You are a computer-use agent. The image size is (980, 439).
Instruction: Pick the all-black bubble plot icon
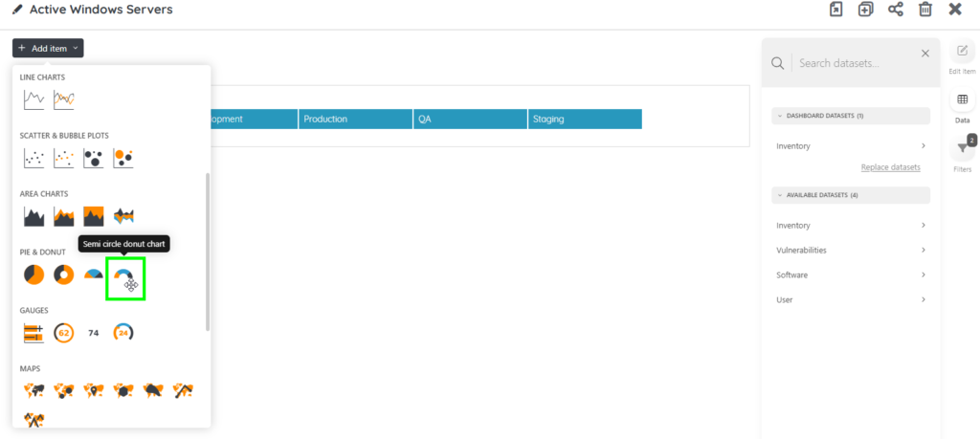click(94, 158)
